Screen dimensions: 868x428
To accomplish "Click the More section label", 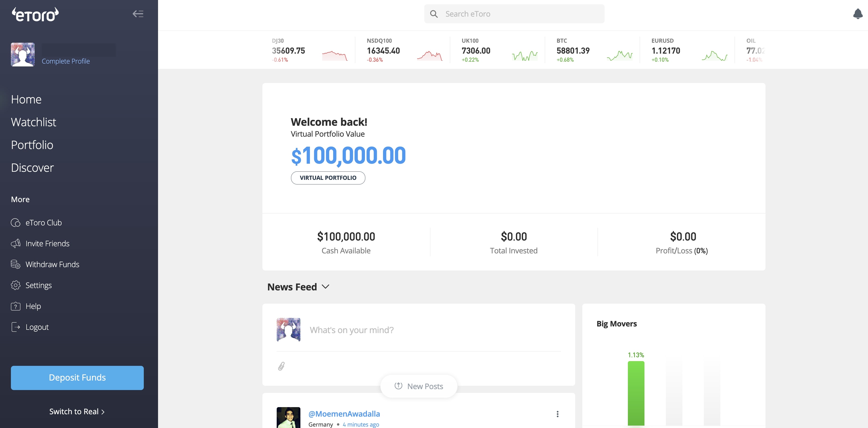I will (20, 200).
